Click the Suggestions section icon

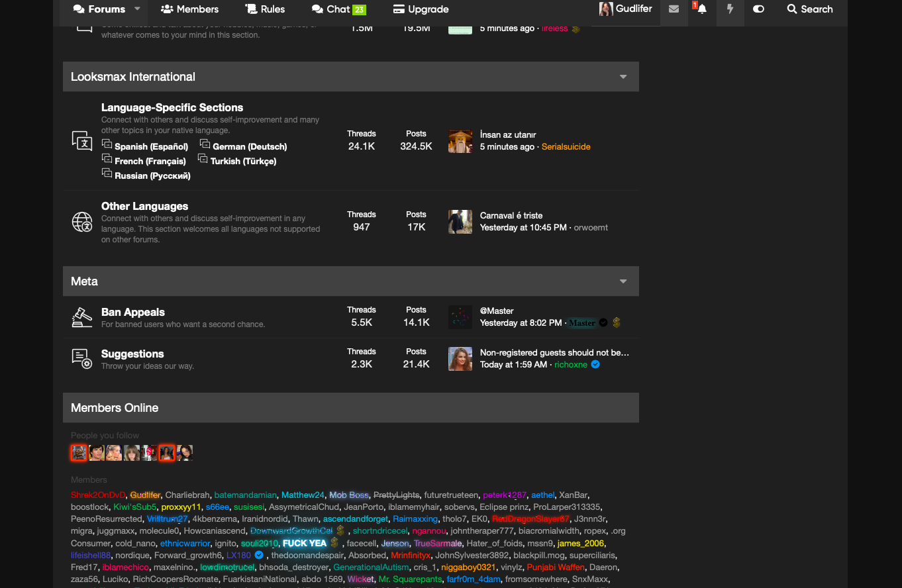[x=82, y=358]
